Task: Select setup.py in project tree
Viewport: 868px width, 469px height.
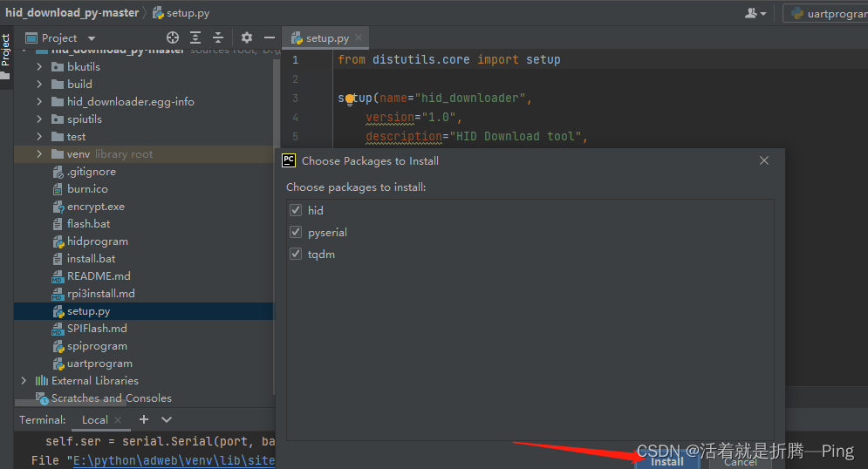Action: tap(89, 311)
